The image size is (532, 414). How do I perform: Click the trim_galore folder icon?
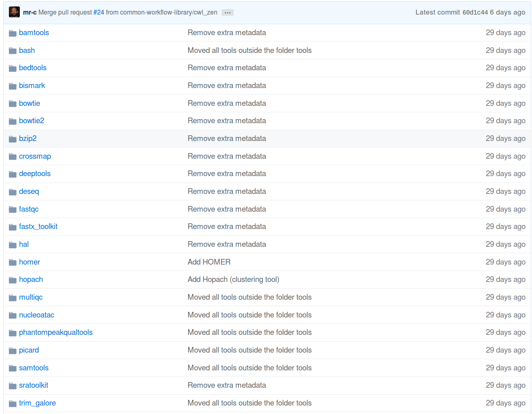[13, 403]
